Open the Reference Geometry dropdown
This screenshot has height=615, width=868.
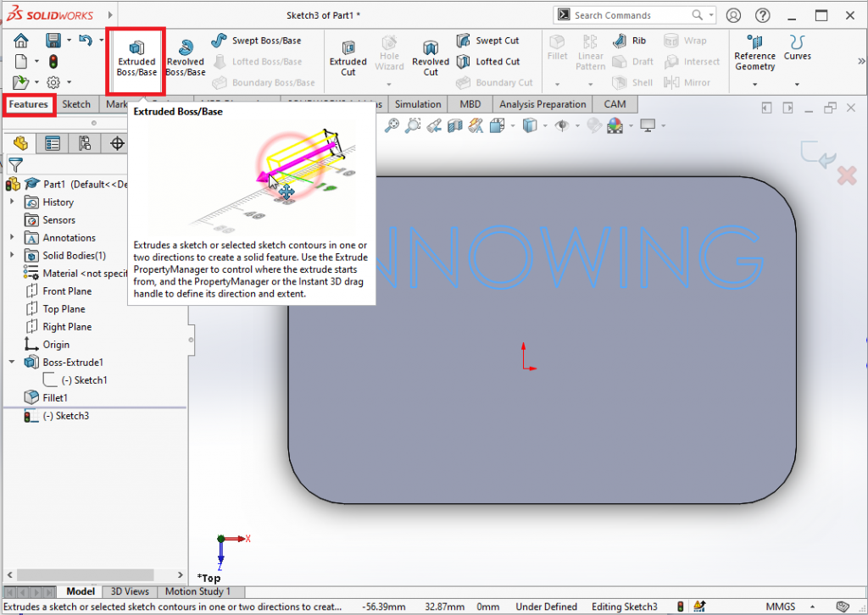point(754,84)
